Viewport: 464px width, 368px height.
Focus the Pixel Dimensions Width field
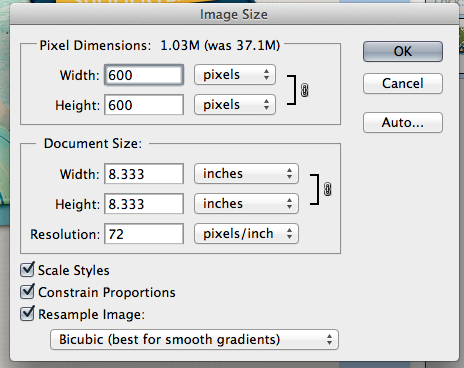(x=144, y=75)
